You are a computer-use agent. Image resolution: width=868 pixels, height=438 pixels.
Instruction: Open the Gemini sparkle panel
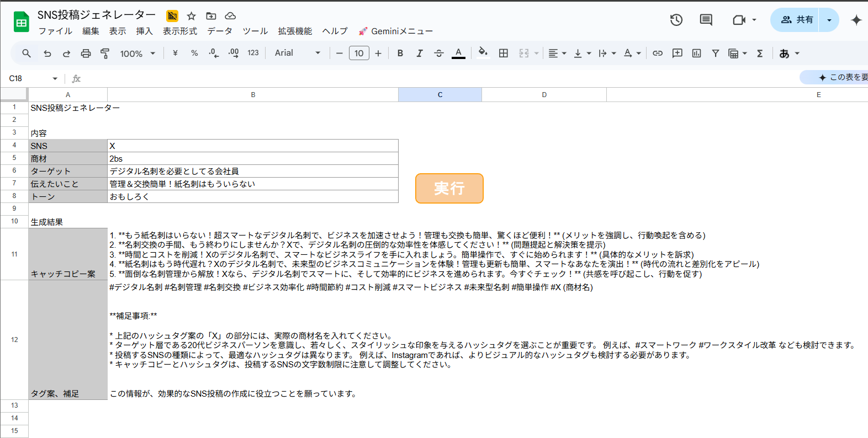pos(856,20)
